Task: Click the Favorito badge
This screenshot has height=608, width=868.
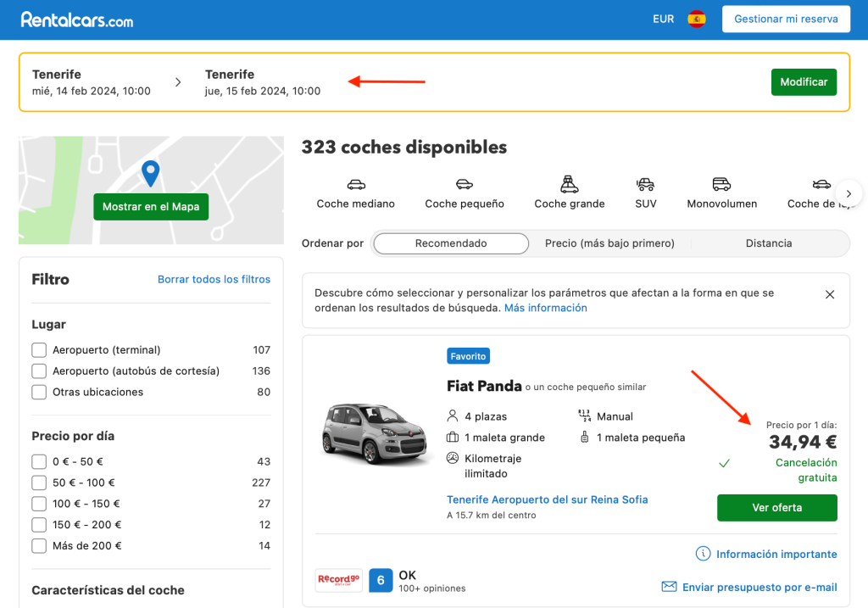Action: tap(468, 356)
